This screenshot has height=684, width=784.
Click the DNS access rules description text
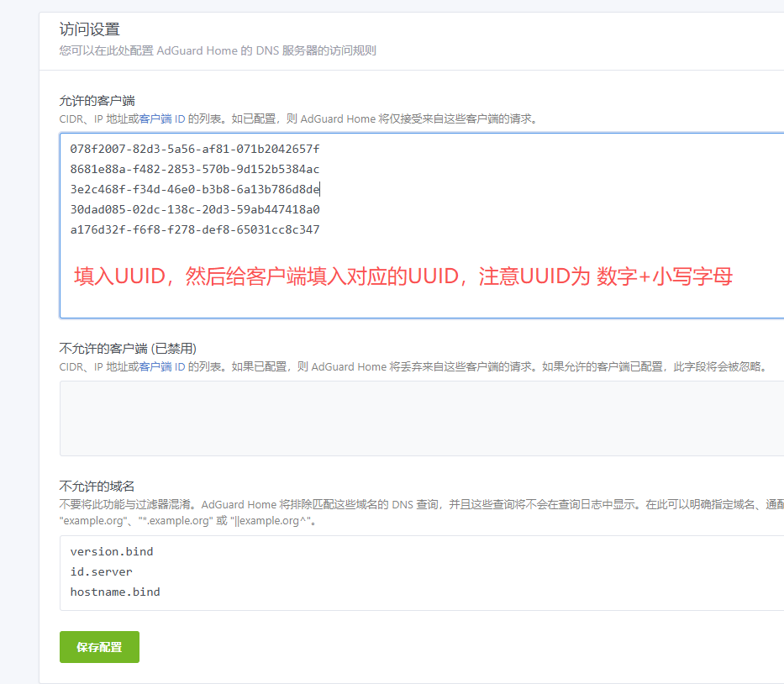point(217,50)
